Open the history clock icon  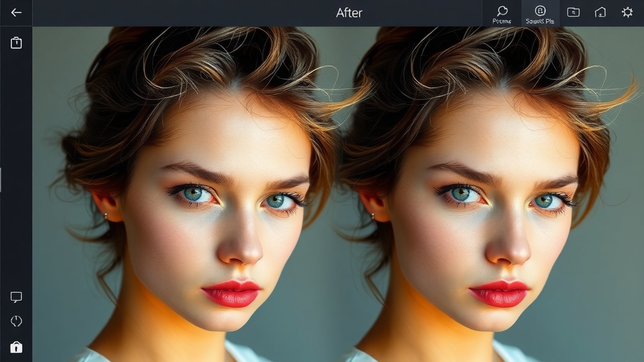pos(16,320)
